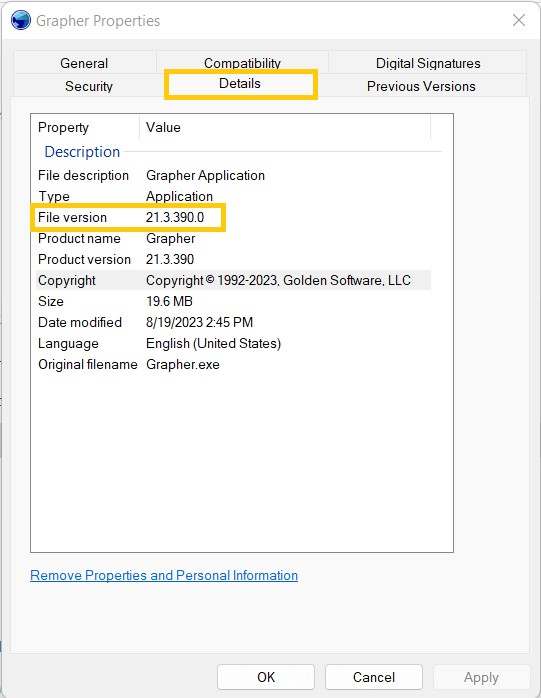The image size is (541, 698).
Task: Click the Details tab
Action: 240,84
